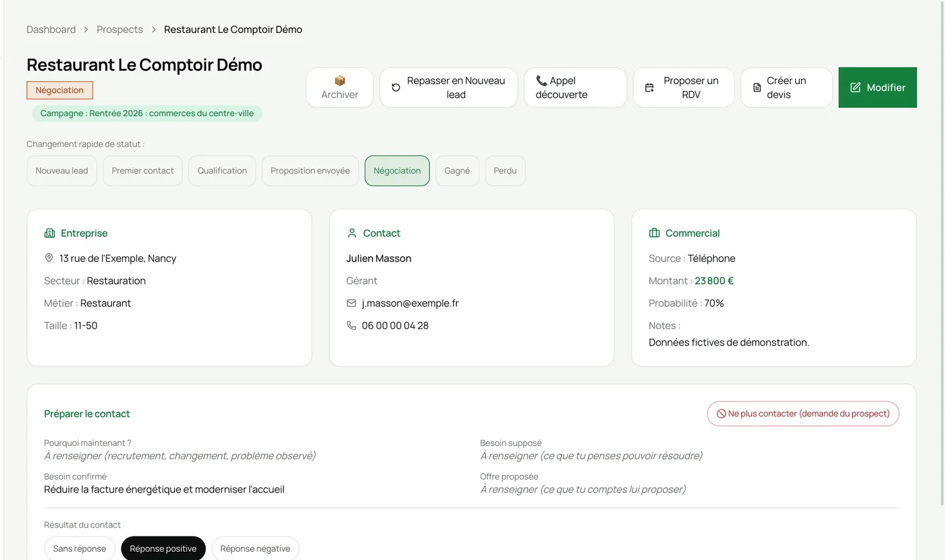Click the briefcase icon beside Commercial
This screenshot has width=945, height=560.
(x=654, y=233)
